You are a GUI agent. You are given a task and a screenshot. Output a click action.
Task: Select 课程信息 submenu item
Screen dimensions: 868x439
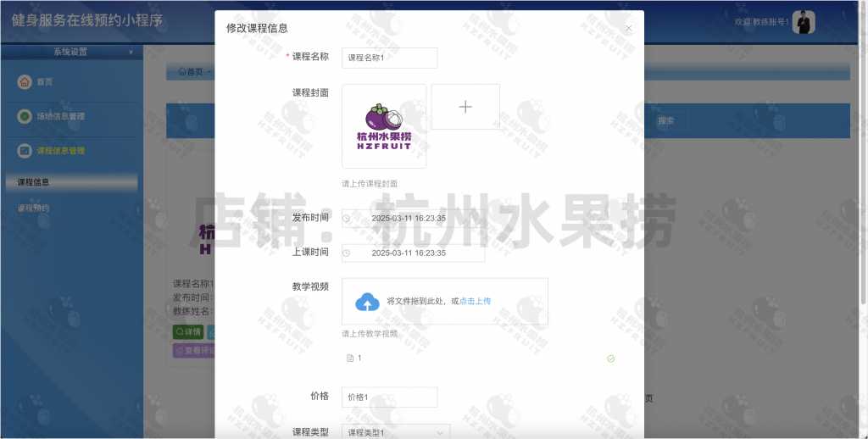(x=72, y=182)
